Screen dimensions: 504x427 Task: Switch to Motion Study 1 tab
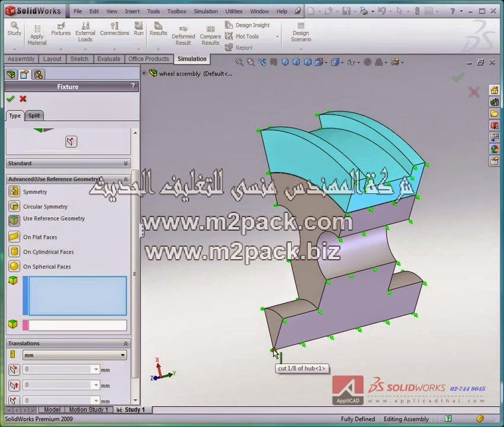pos(89,410)
